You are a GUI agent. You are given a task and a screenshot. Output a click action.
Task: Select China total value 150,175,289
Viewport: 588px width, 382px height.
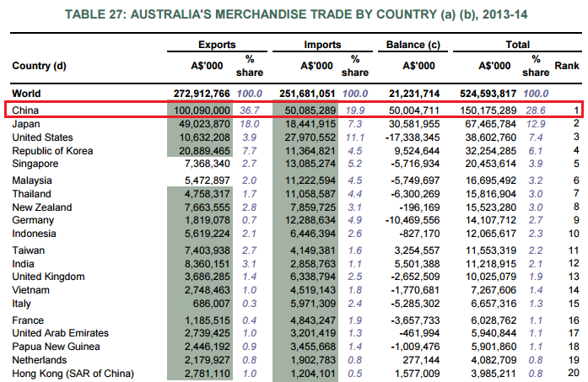[x=488, y=110]
